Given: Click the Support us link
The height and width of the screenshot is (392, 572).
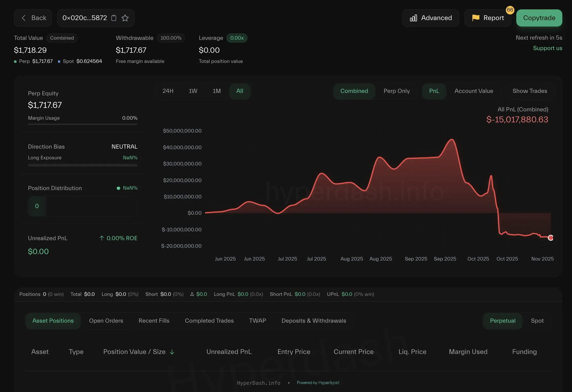Looking at the screenshot, I should 547,48.
